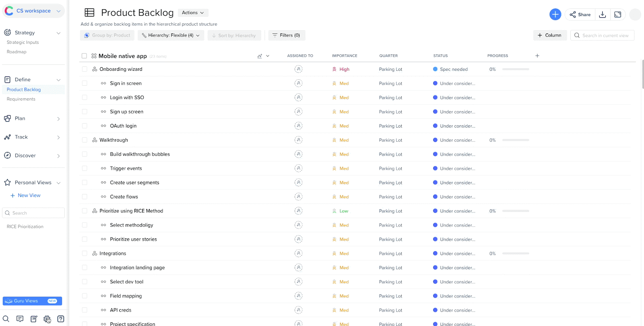Image resolution: width=644 pixels, height=326 pixels.
Task: Click the blue plus add-item button
Action: (x=555, y=14)
